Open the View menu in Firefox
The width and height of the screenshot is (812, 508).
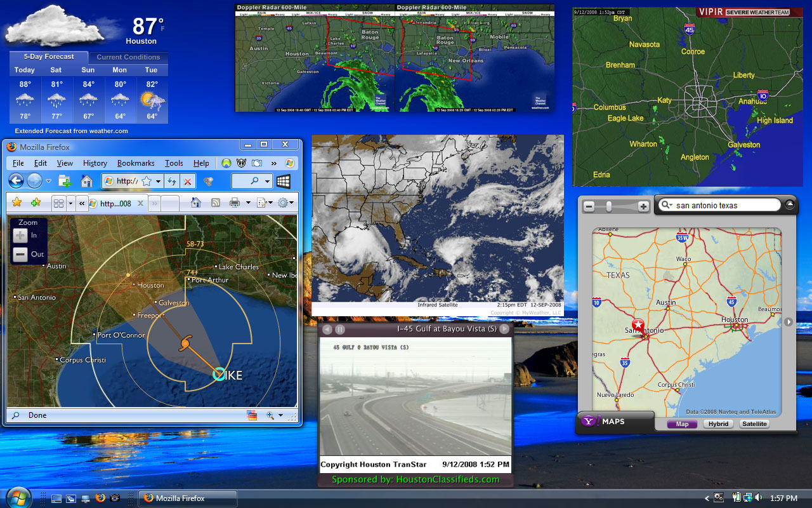pos(65,163)
